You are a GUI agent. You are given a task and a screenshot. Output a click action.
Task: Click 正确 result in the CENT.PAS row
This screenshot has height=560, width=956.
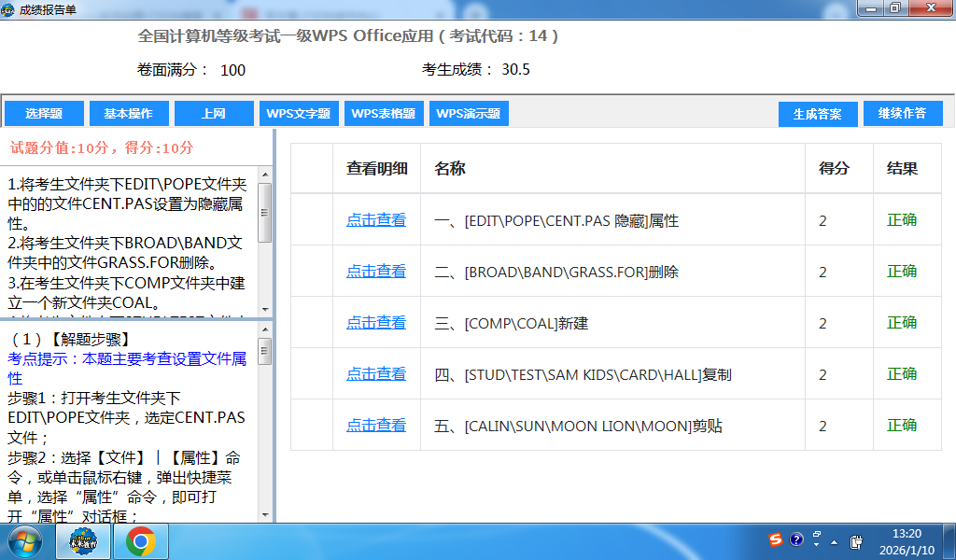[902, 220]
